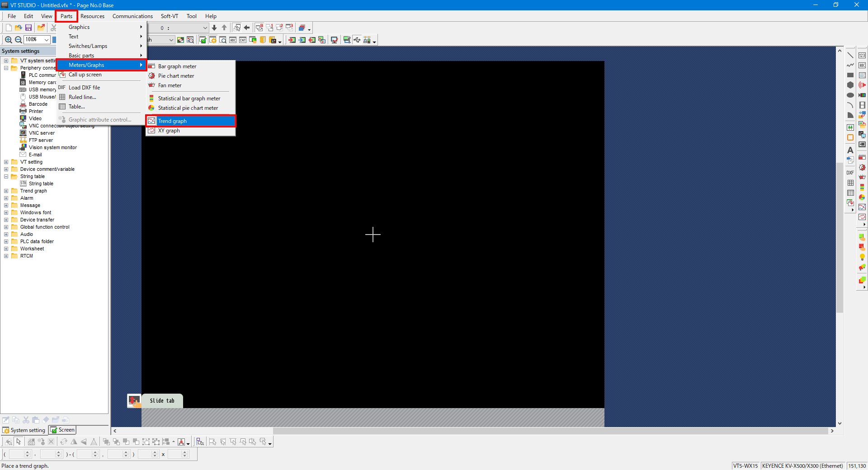Switch to the System setting tab

point(24,430)
